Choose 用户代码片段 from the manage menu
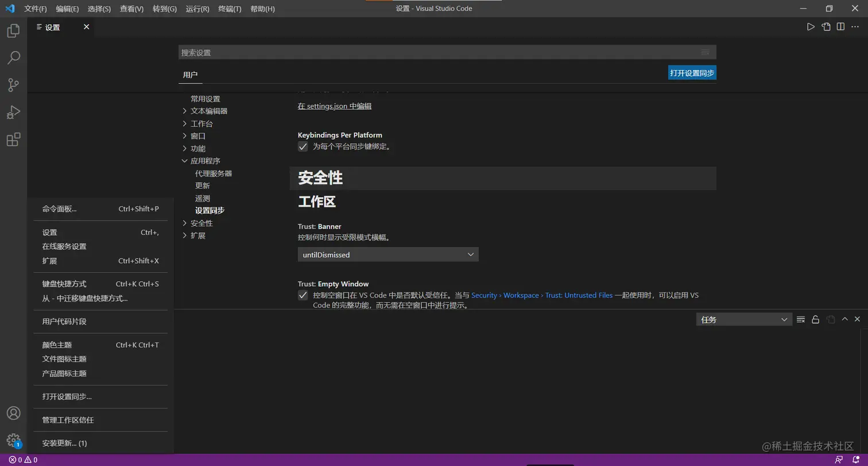Image resolution: width=868 pixels, height=466 pixels. (100, 321)
